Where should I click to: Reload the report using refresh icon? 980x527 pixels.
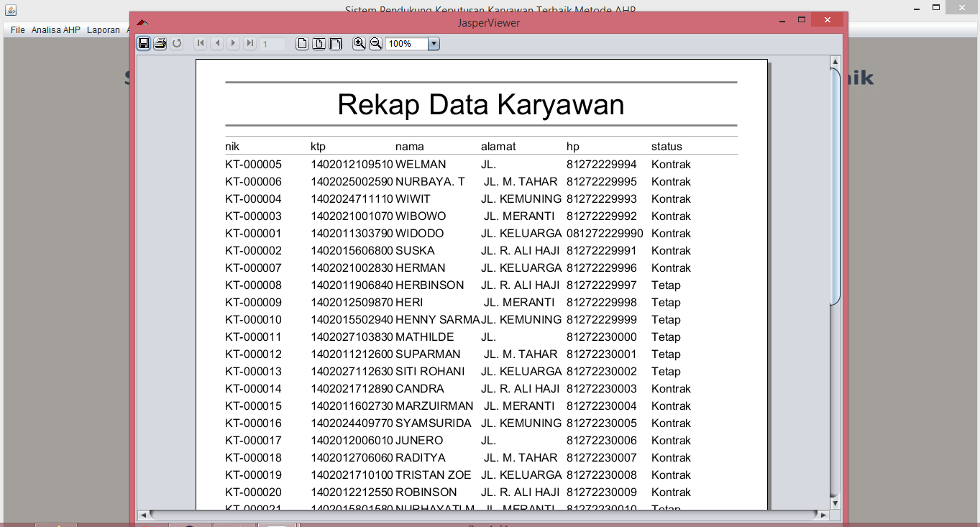[x=177, y=43]
